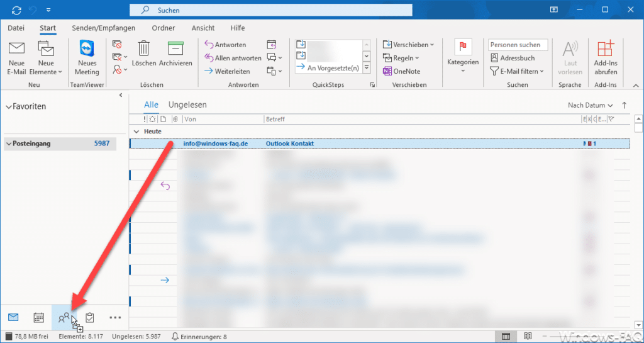Collapse the Heute group
The width and height of the screenshot is (644, 343).
pyautogui.click(x=136, y=132)
